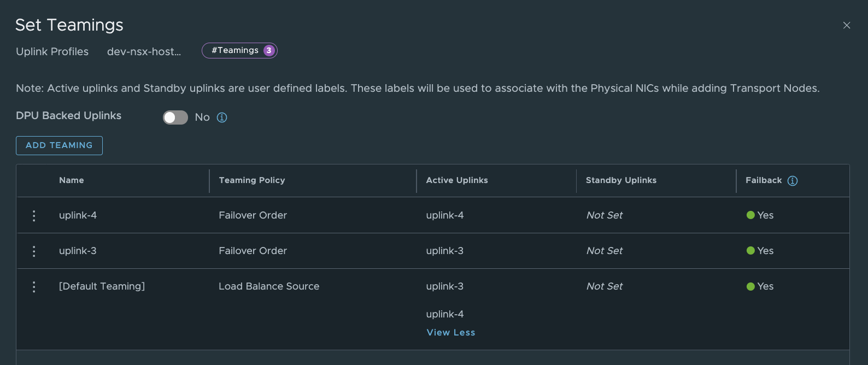Screen dimensions: 868x365
Task: Collapse uplinks list with View Less
Action: pyautogui.click(x=450, y=332)
